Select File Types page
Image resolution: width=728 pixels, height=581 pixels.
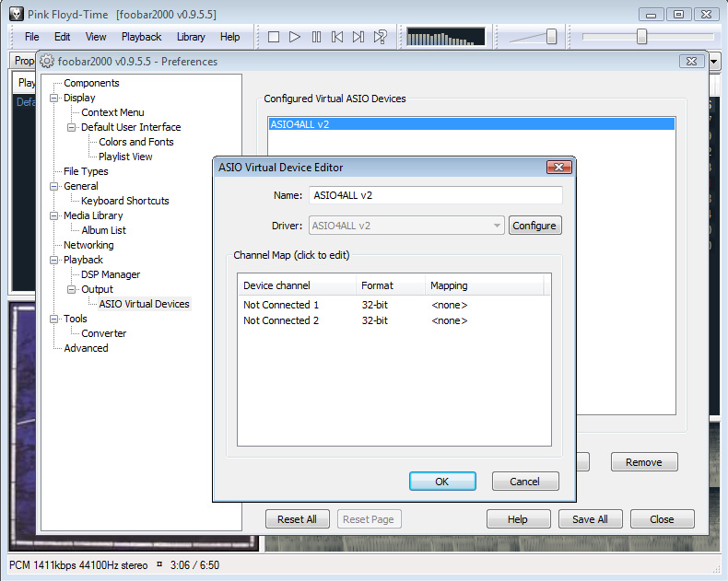pos(86,171)
